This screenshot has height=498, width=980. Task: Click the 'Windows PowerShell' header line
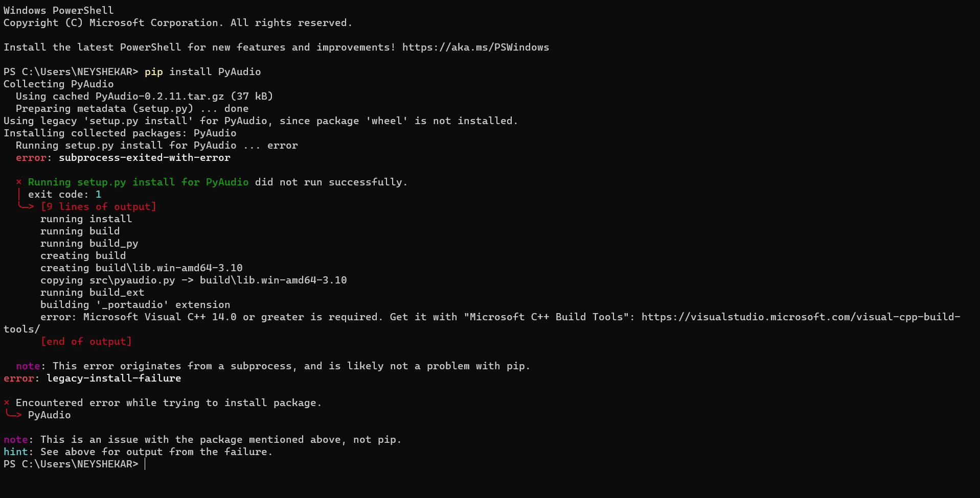(59, 11)
